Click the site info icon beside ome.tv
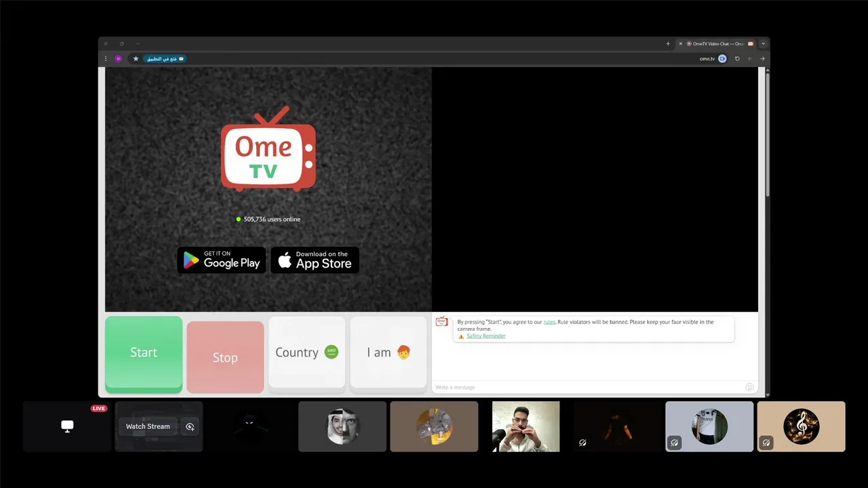 (722, 59)
